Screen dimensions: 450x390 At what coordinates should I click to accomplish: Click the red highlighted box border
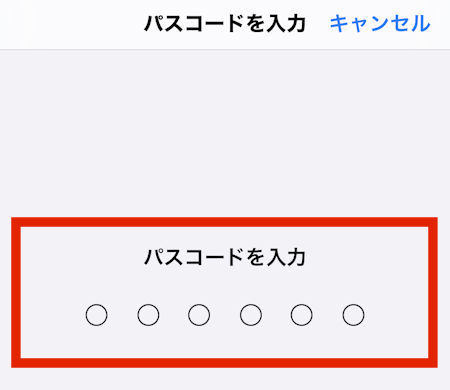(x=224, y=222)
